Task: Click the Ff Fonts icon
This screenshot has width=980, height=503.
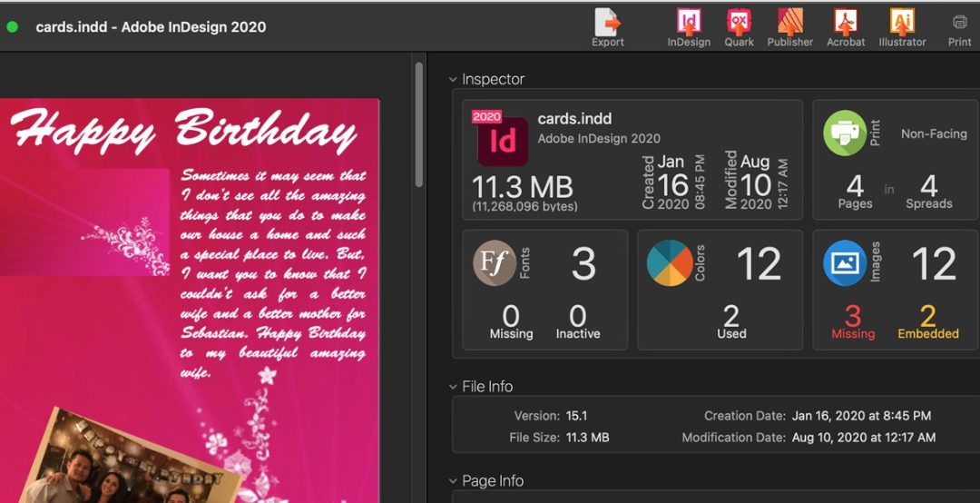Action: [495, 262]
